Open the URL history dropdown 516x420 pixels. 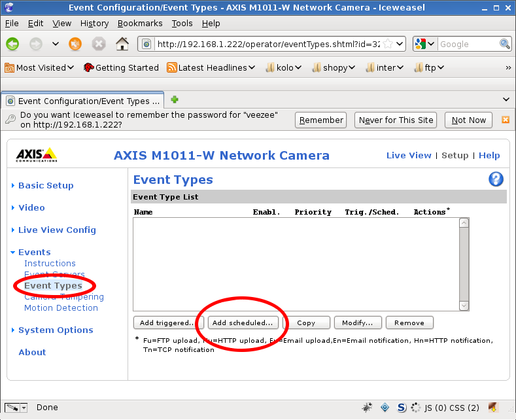point(400,44)
